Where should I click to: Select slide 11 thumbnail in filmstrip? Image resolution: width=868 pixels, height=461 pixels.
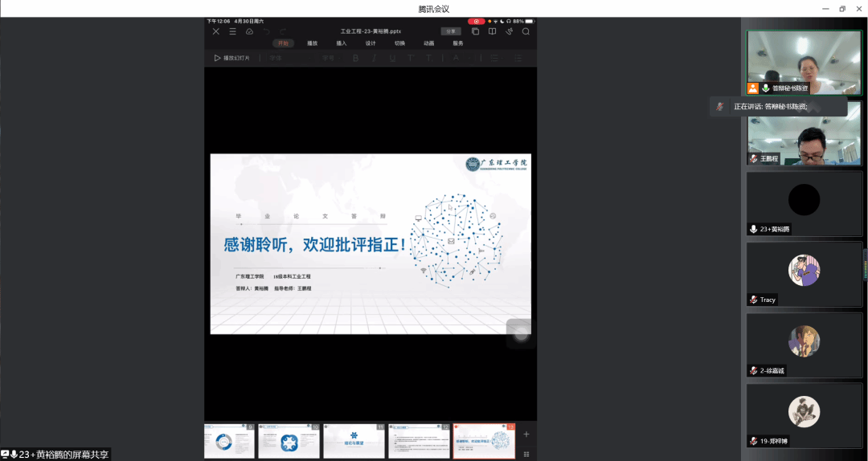pyautogui.click(x=354, y=441)
